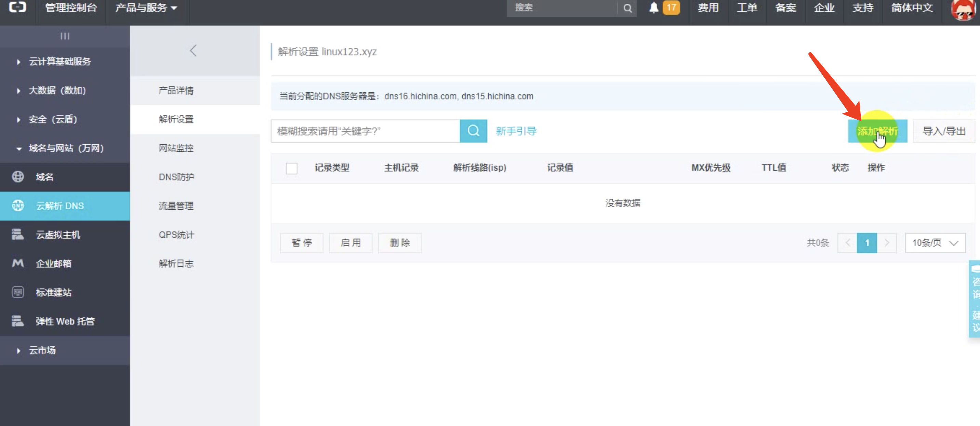980x426 pixels.
Task: Switch to DNS防护 menu item
Action: coord(176,177)
